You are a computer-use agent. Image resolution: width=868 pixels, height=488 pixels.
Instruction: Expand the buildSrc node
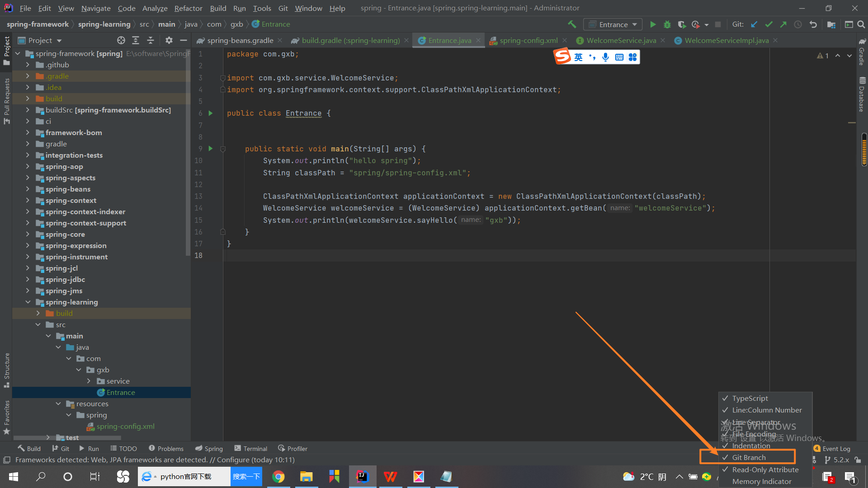(28, 110)
